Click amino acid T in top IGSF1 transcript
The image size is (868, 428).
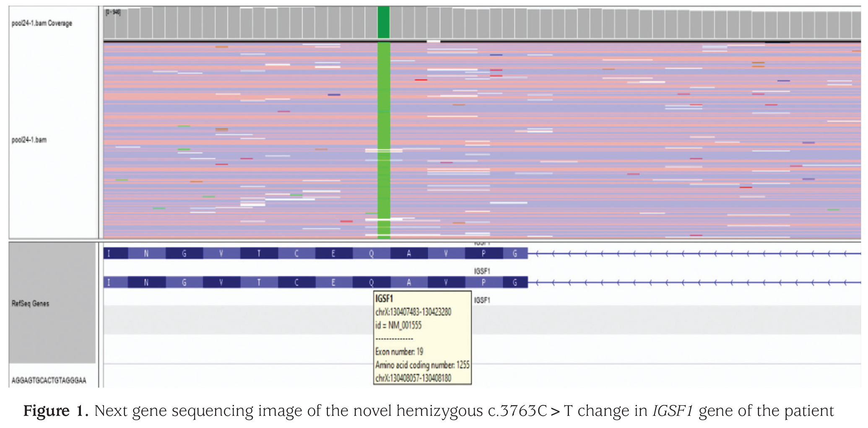pyautogui.click(x=259, y=253)
